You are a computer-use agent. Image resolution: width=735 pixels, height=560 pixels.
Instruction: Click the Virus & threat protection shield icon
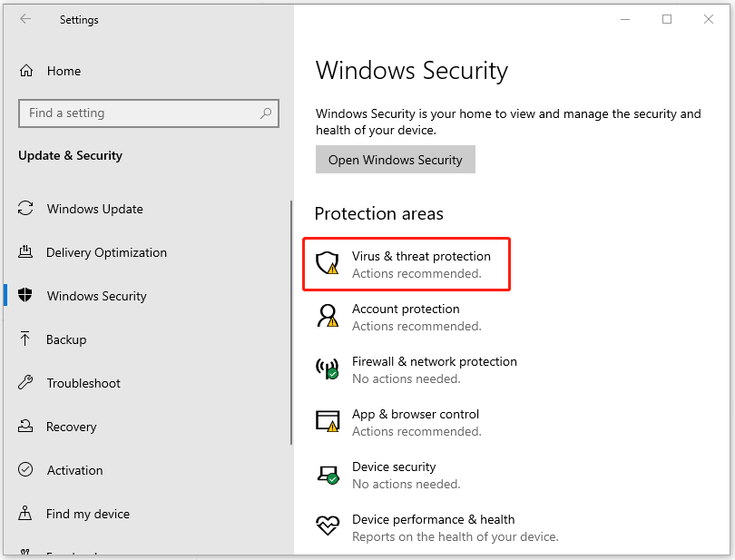pyautogui.click(x=327, y=264)
